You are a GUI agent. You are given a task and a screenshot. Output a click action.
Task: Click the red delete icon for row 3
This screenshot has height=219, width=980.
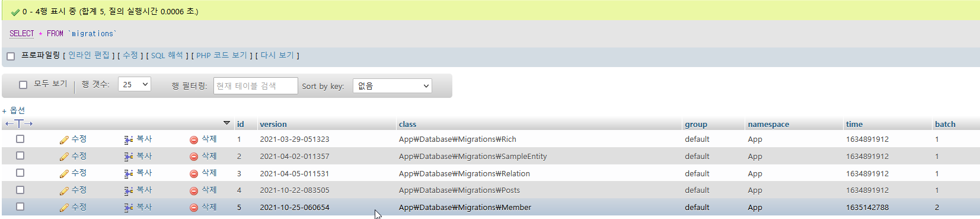(194, 174)
